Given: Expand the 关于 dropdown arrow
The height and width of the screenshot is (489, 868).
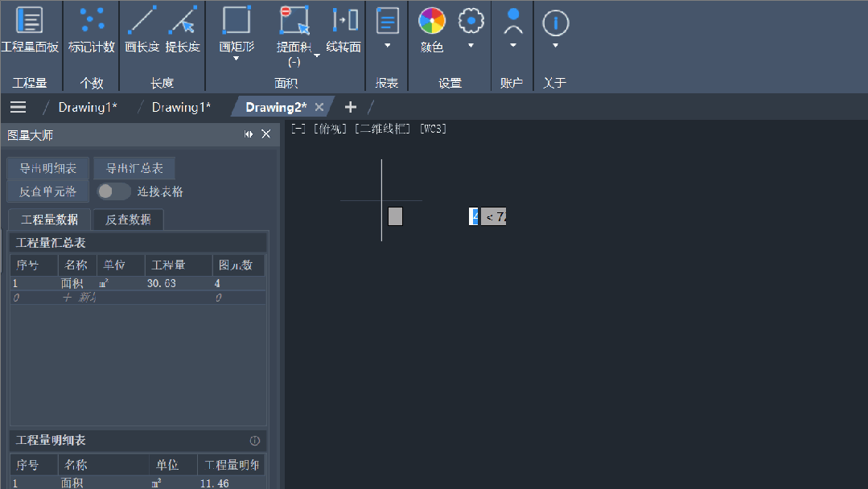Looking at the screenshot, I should (x=555, y=45).
